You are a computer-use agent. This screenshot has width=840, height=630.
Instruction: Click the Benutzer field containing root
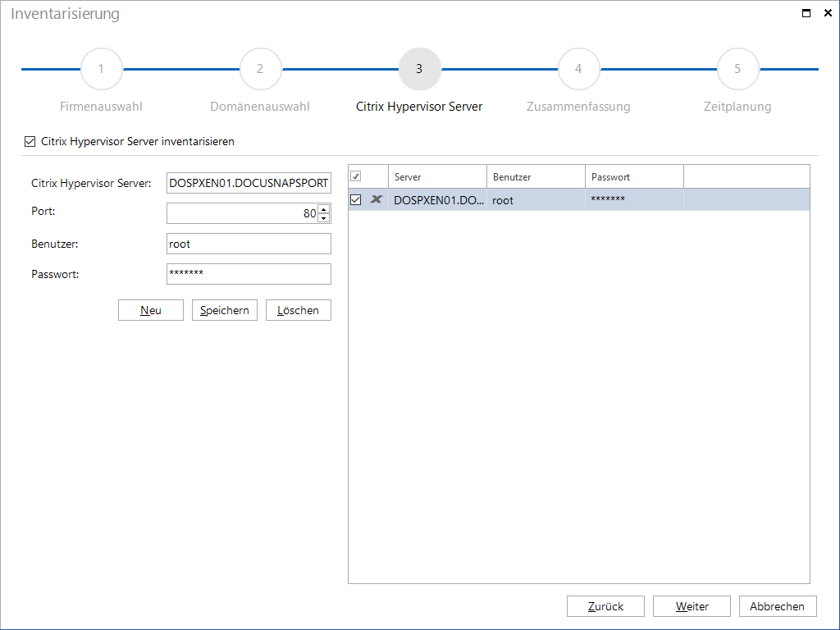click(249, 244)
